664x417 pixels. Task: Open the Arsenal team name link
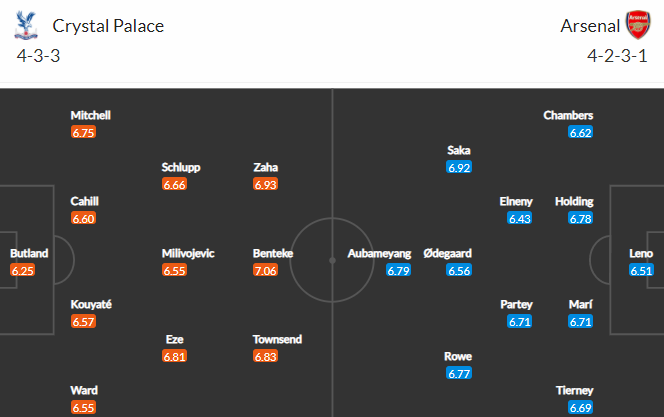590,26
